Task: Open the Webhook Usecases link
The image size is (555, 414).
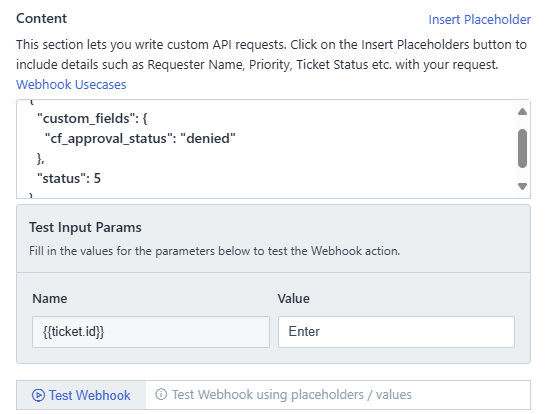Action: (71, 85)
